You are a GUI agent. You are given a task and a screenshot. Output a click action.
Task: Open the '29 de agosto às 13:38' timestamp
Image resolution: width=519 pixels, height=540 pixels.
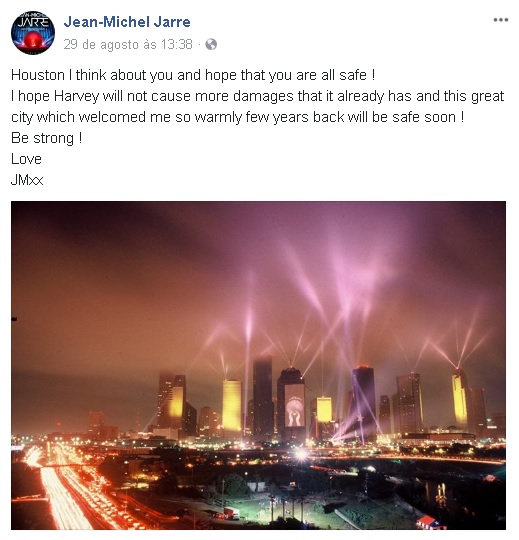pyautogui.click(x=128, y=44)
